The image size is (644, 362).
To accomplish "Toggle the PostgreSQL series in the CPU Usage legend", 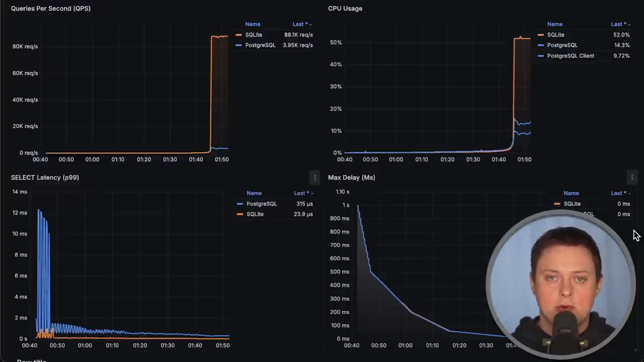I will click(562, 45).
